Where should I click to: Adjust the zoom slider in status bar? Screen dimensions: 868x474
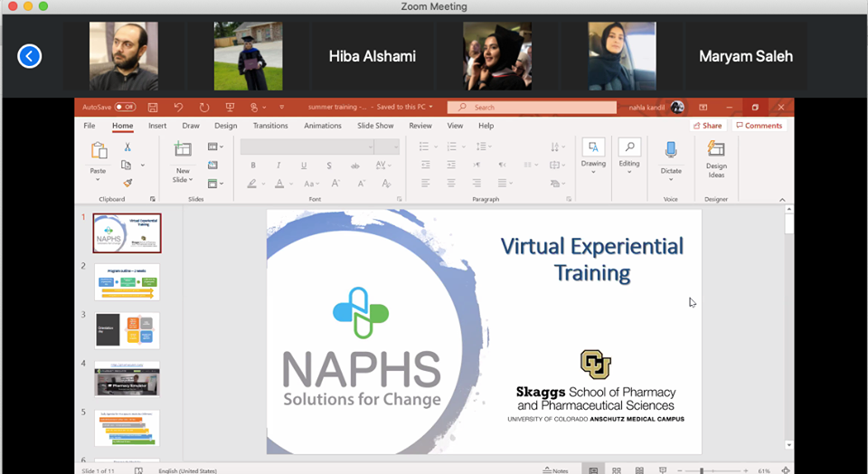point(702,470)
